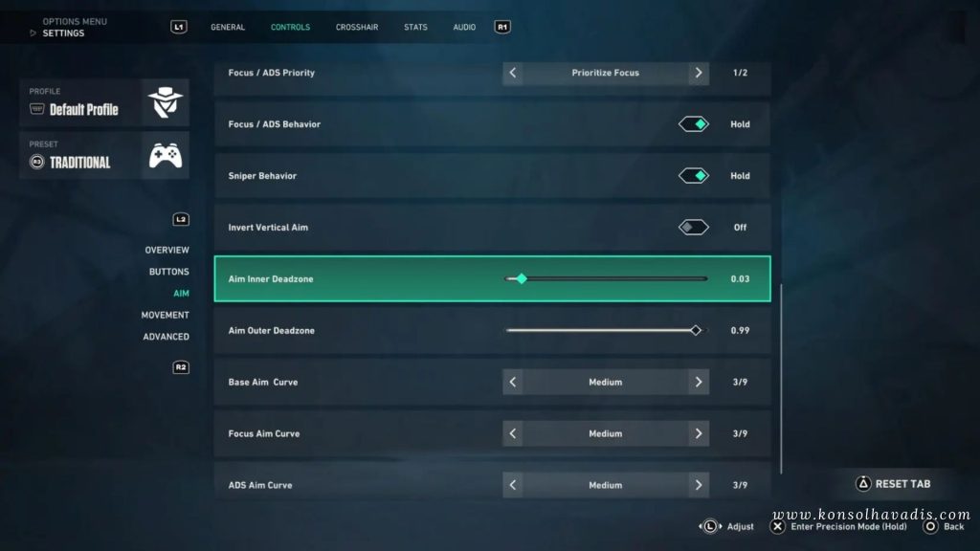Click left chevron on ADS Aim Curve

[512, 484]
